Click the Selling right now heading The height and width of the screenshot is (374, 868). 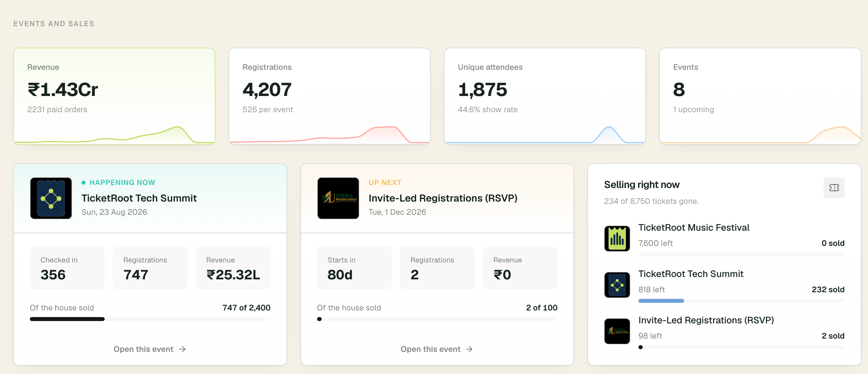click(642, 184)
